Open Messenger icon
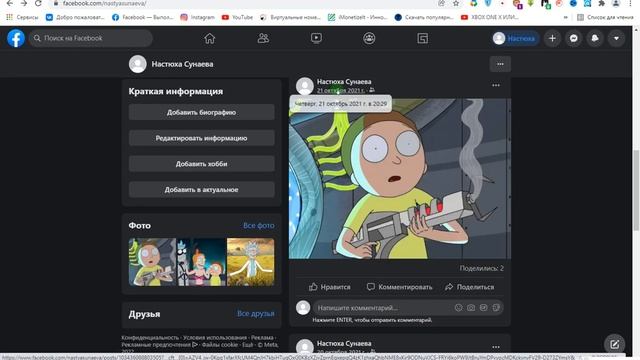 point(573,38)
